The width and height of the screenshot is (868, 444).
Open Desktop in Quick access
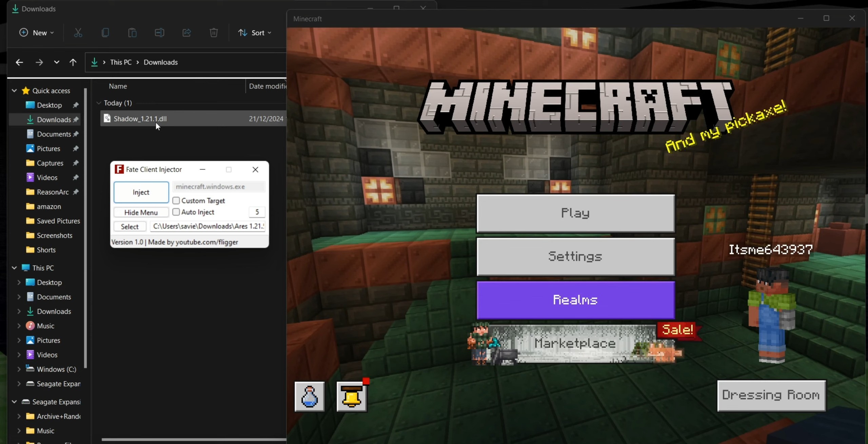[50, 105]
